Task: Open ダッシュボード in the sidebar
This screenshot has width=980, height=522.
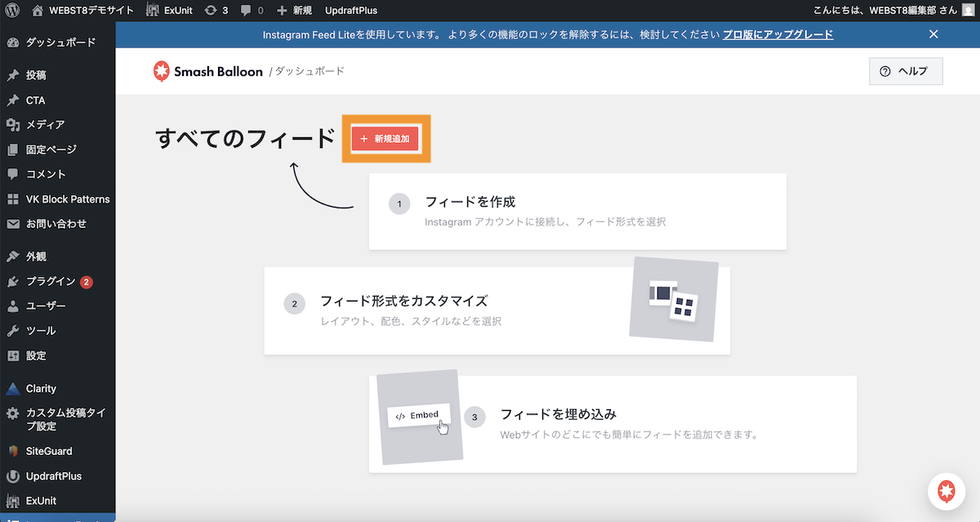Action: coord(60,42)
